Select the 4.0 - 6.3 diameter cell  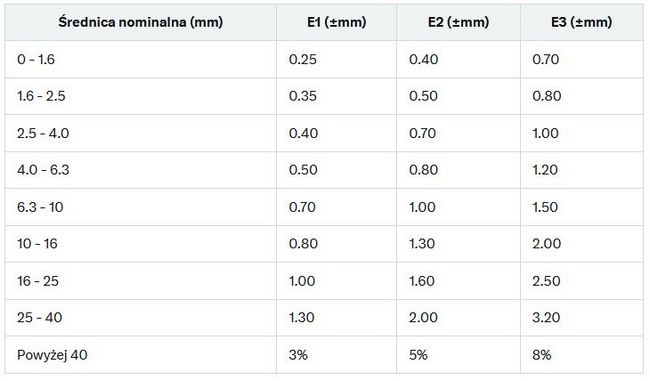click(141, 170)
